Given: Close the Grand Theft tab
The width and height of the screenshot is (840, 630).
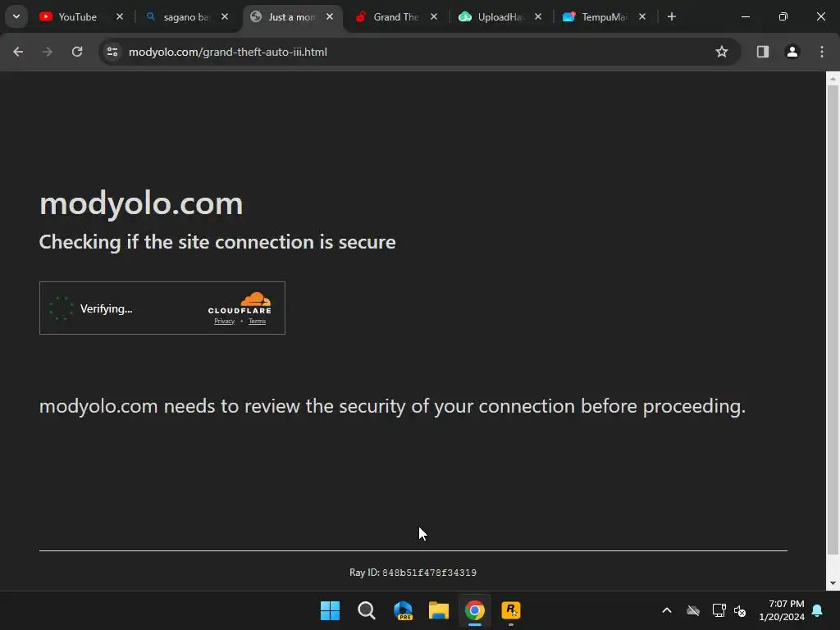Looking at the screenshot, I should pos(434,16).
